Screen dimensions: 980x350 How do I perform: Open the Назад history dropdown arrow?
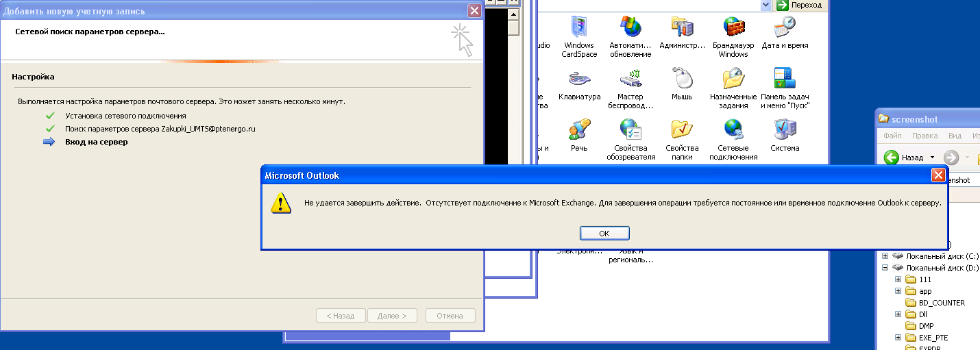tap(932, 158)
